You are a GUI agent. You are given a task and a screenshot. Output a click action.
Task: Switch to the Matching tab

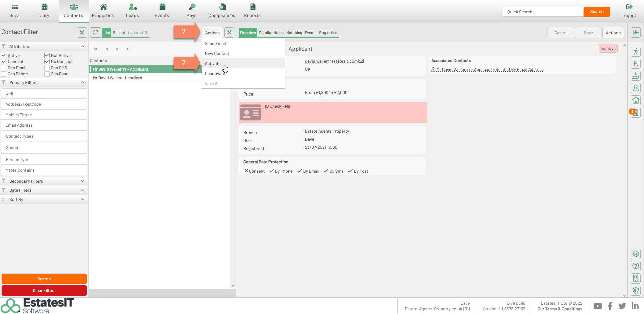[294, 33]
